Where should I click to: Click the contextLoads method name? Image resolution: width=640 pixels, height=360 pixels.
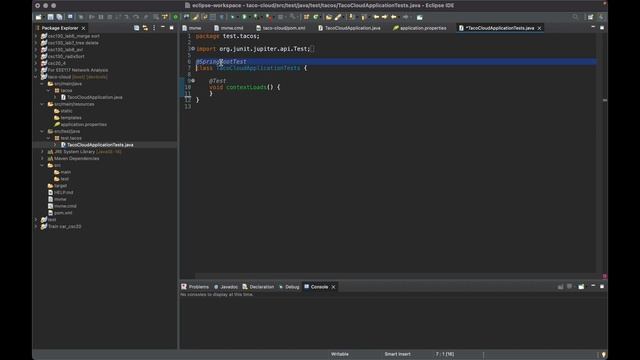[x=246, y=87]
